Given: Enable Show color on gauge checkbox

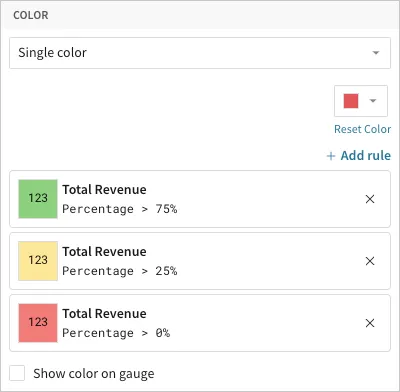Looking at the screenshot, I should tap(17, 373).
